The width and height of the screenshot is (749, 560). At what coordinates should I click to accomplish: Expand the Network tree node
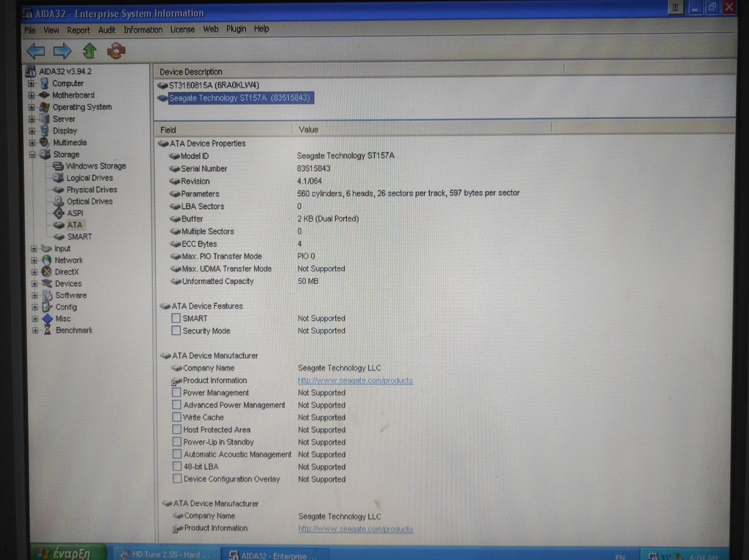click(x=34, y=261)
